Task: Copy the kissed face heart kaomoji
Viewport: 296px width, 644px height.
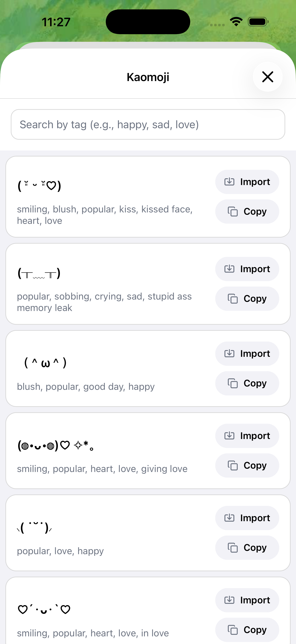Action: coord(247,212)
